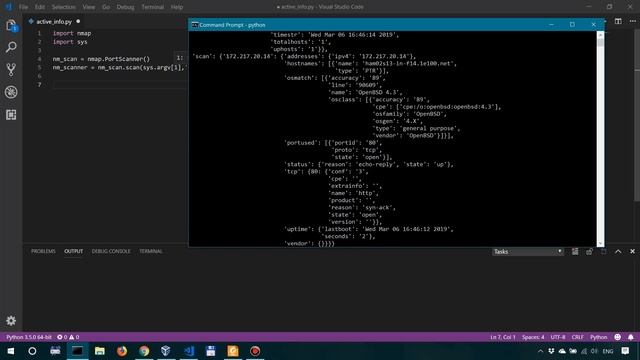Open the Explorer view in activity bar
Screen dimensions: 640x360
coord(11,26)
